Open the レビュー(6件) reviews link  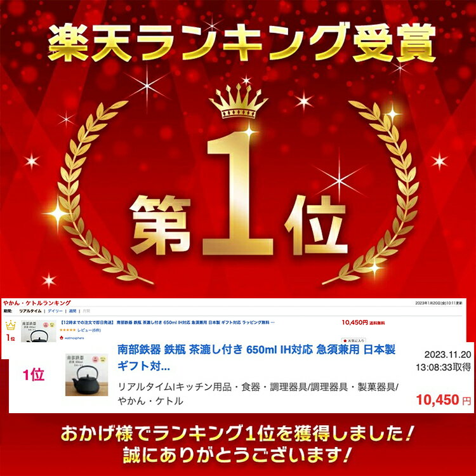tap(89, 330)
